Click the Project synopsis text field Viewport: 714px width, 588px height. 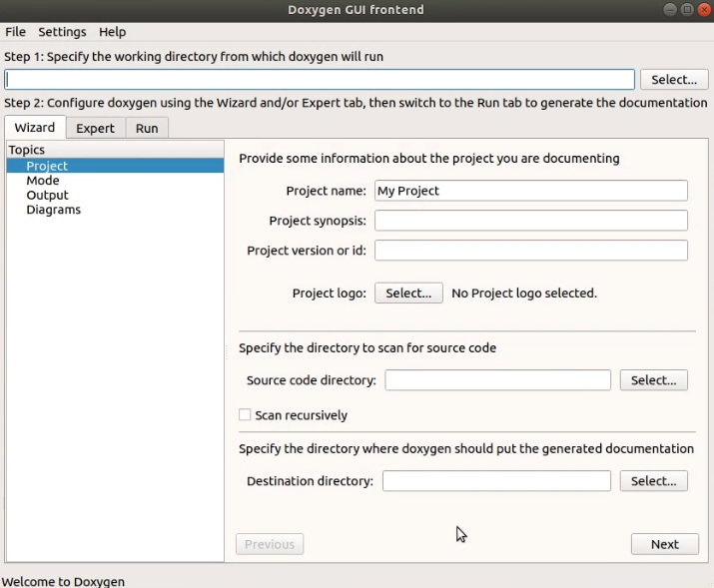click(x=530, y=221)
